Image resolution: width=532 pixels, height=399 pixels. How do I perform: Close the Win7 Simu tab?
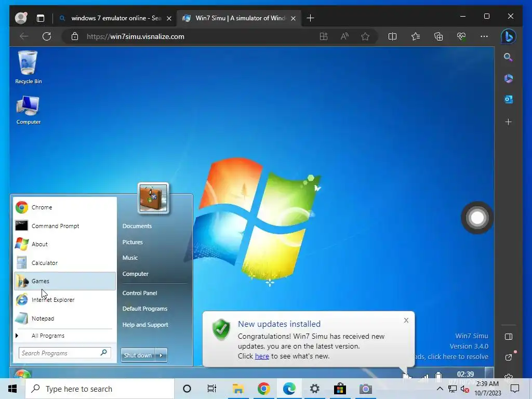coord(293,18)
